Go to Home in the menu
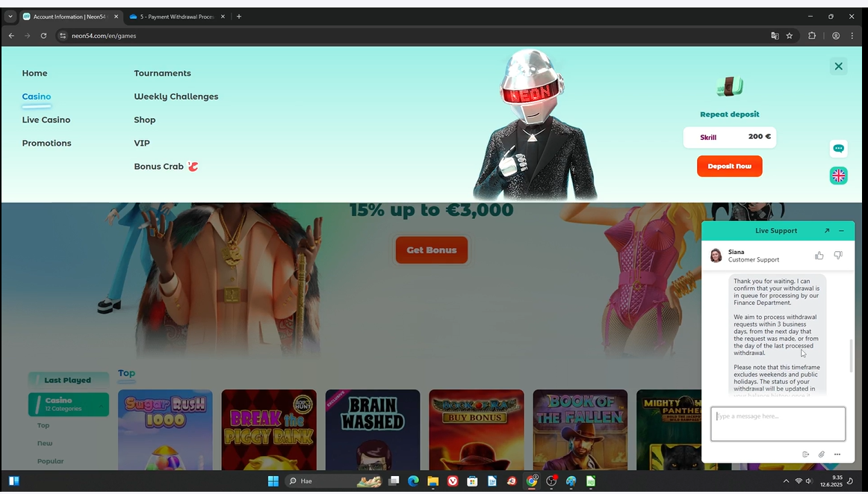This screenshot has height=494, width=868. 34,73
